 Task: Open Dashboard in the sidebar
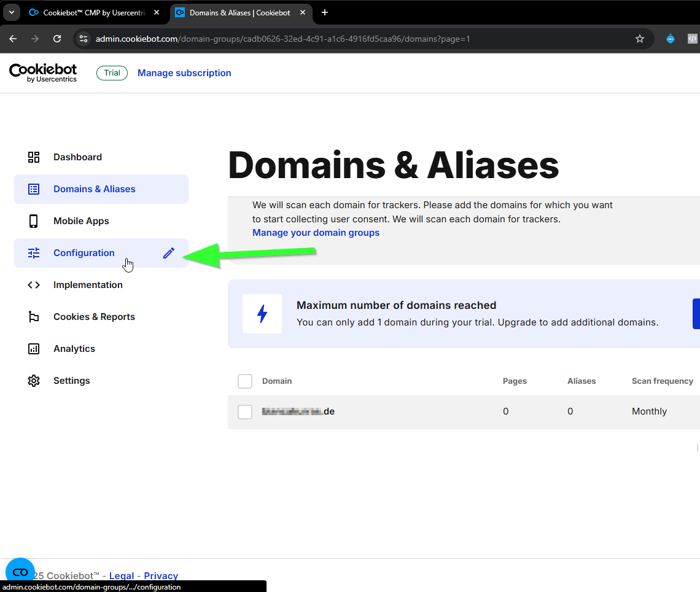[101, 157]
